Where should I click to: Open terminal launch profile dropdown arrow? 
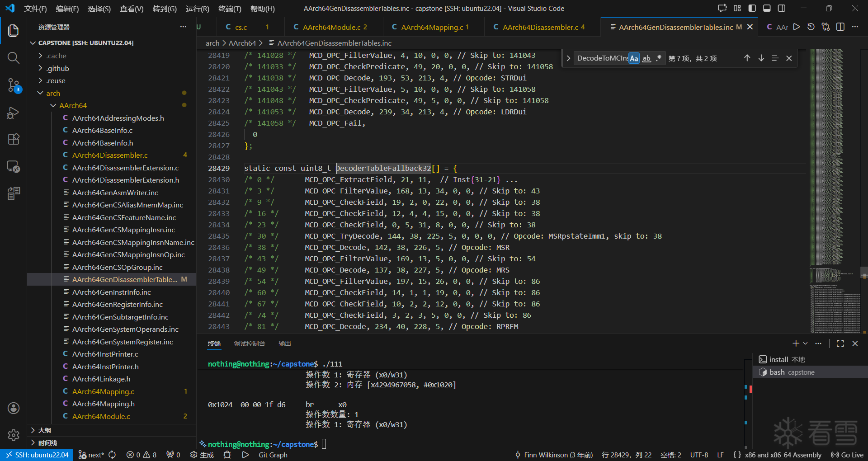tap(805, 343)
